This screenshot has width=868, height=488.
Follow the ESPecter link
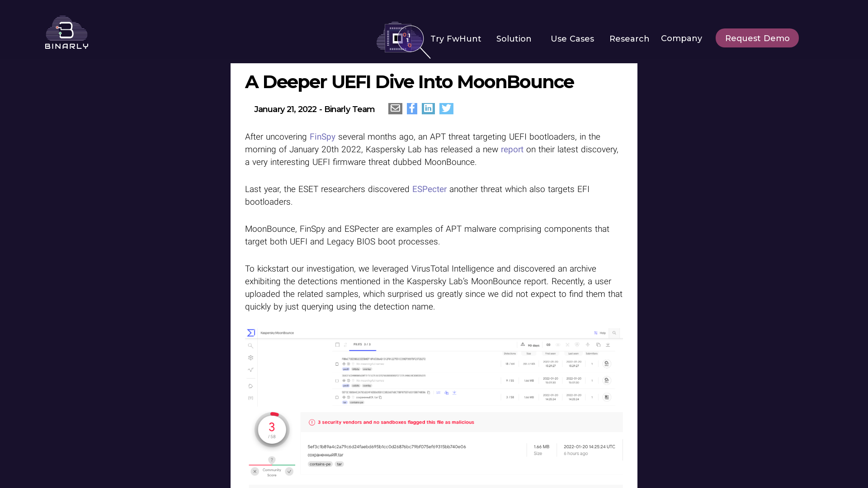pos(429,189)
